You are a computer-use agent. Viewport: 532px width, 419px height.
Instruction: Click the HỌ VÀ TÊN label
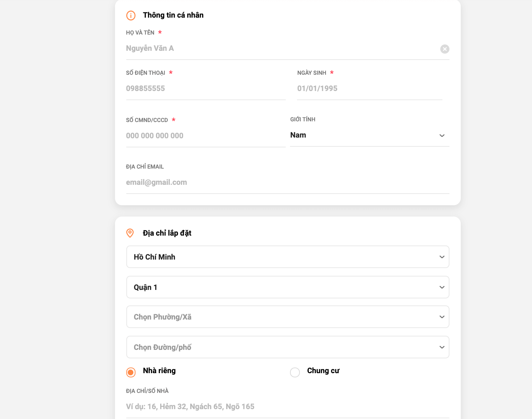pos(140,33)
